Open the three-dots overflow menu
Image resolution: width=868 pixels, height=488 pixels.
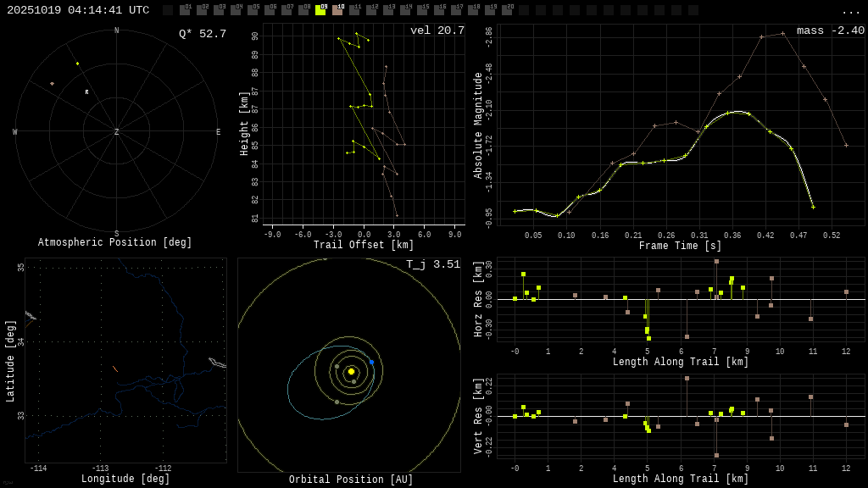[x=850, y=11]
